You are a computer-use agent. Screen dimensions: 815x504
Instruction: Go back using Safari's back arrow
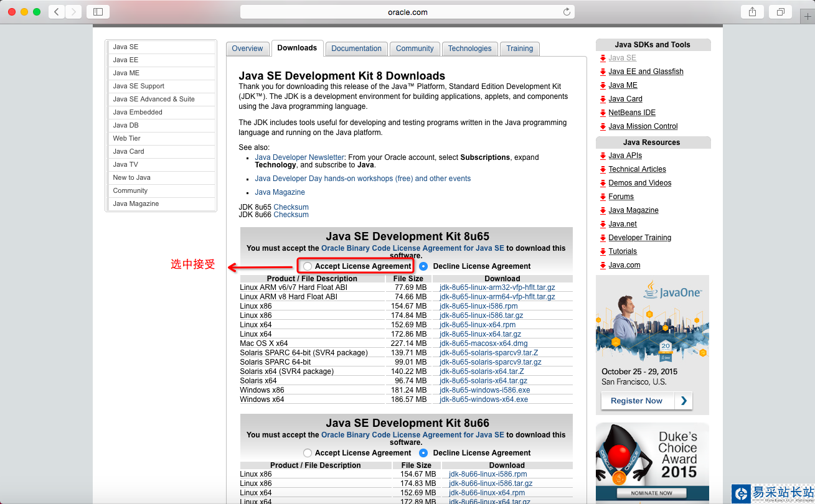57,12
